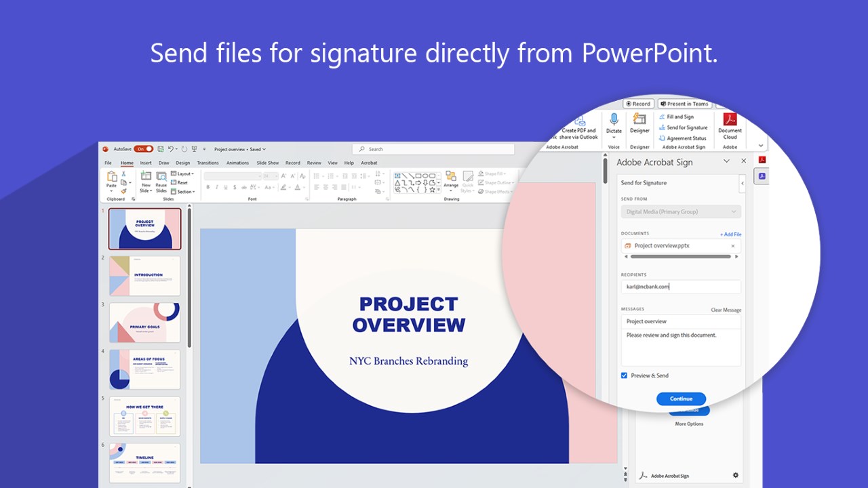Click the Record button
Image resolution: width=868 pixels, height=488 pixels.
(638, 104)
